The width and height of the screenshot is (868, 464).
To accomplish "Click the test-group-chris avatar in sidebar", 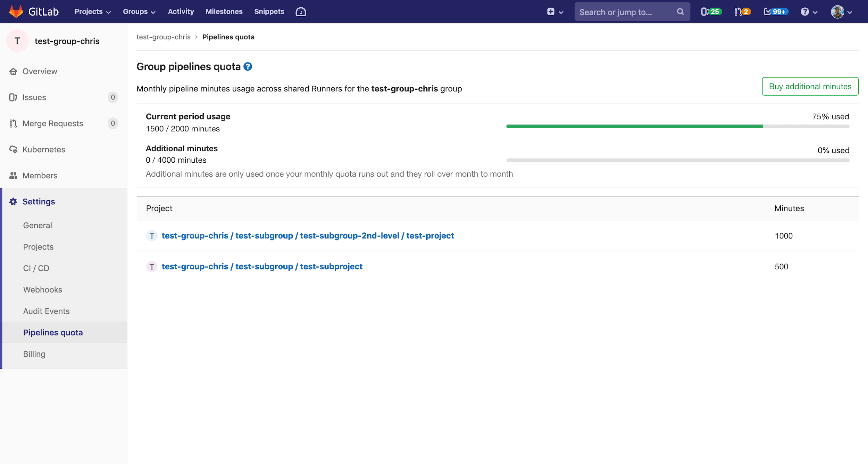I will (17, 41).
